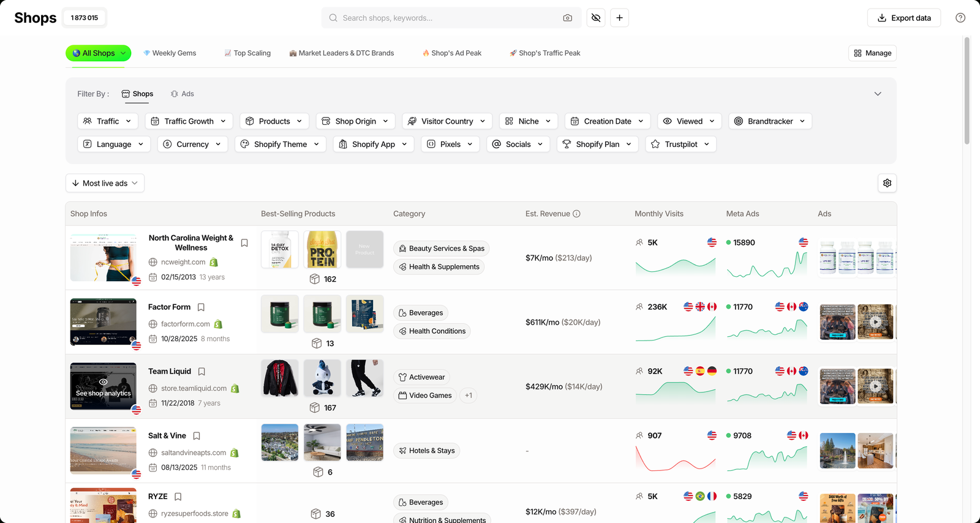Open table column settings gear
The height and width of the screenshot is (523, 980).
click(x=887, y=183)
